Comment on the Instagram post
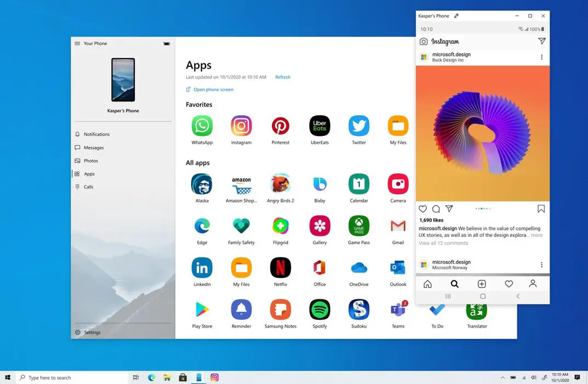The image size is (588, 384). pos(436,208)
